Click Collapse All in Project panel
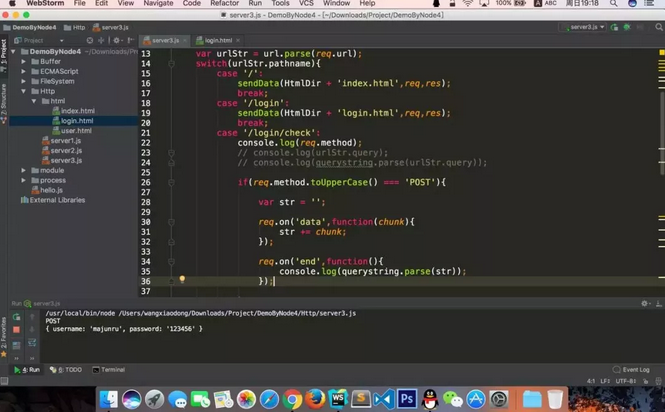The height and width of the screenshot is (412, 665). click(x=101, y=40)
